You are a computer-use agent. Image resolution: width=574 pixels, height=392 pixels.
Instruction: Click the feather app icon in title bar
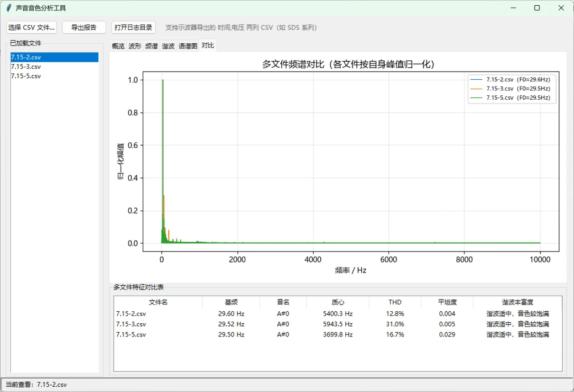[x=8, y=8]
